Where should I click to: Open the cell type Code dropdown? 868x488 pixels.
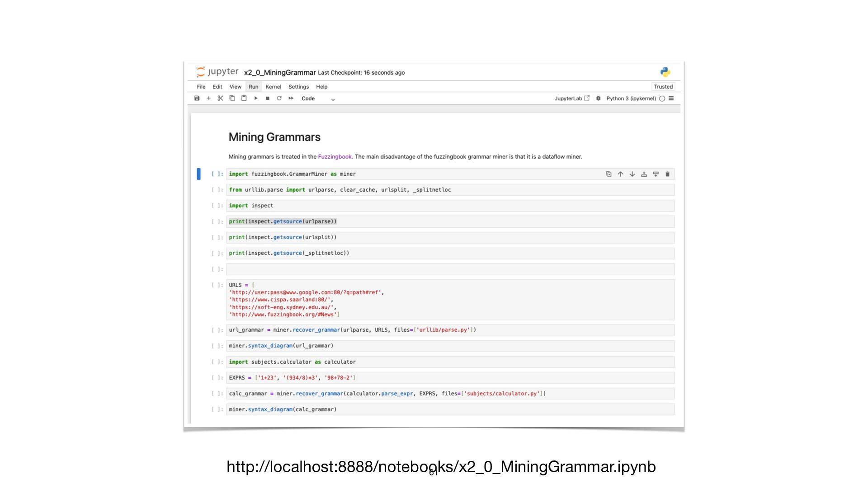(318, 99)
